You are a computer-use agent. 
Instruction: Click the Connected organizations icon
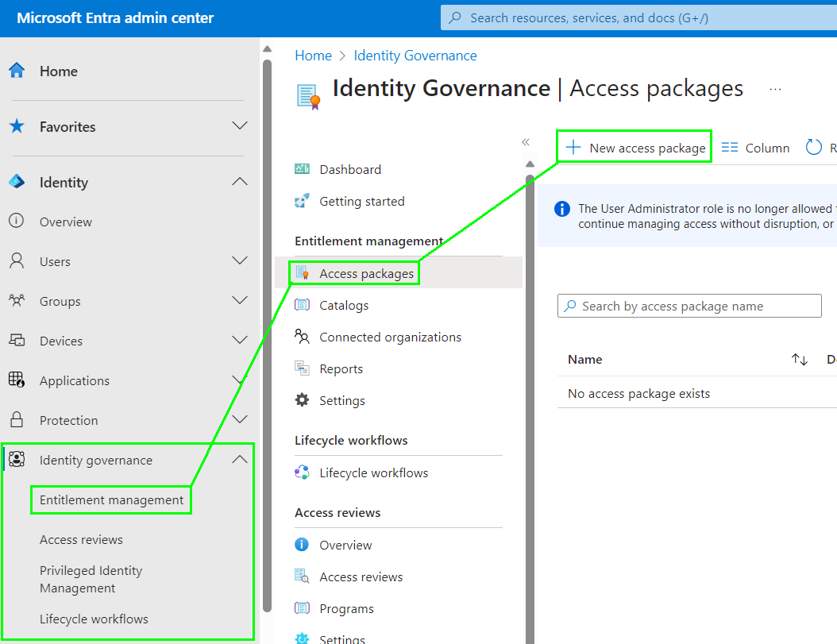pyautogui.click(x=302, y=337)
